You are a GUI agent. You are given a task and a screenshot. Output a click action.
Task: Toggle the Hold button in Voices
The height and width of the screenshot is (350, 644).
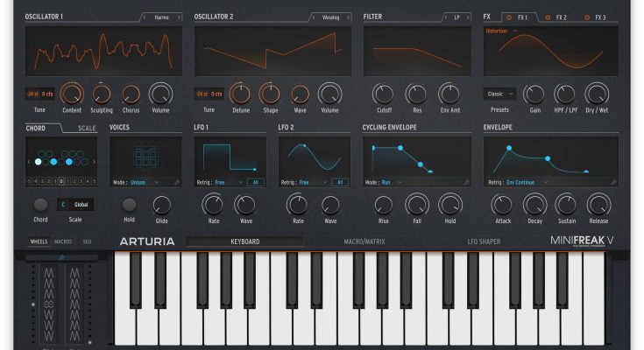130,203
